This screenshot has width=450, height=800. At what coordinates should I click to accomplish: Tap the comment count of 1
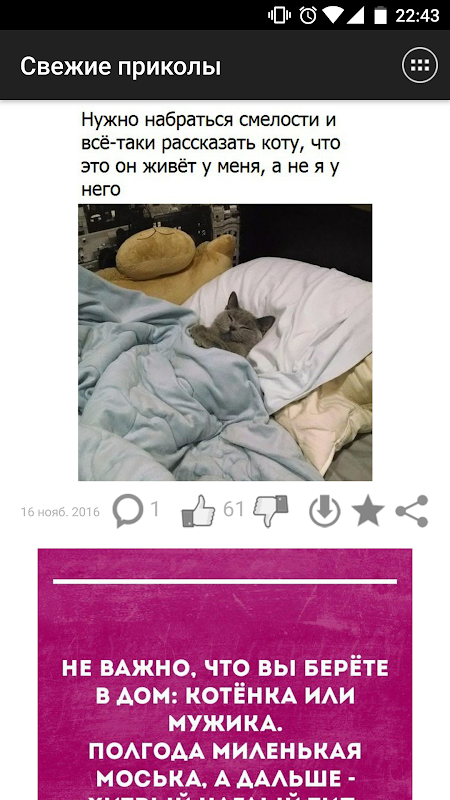(155, 509)
